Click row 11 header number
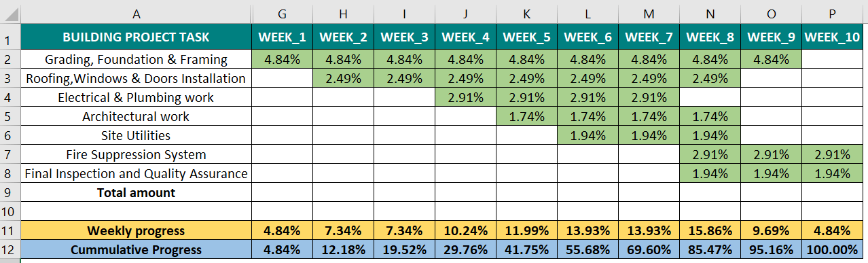Image resolution: width=868 pixels, height=263 pixels. [x=10, y=230]
